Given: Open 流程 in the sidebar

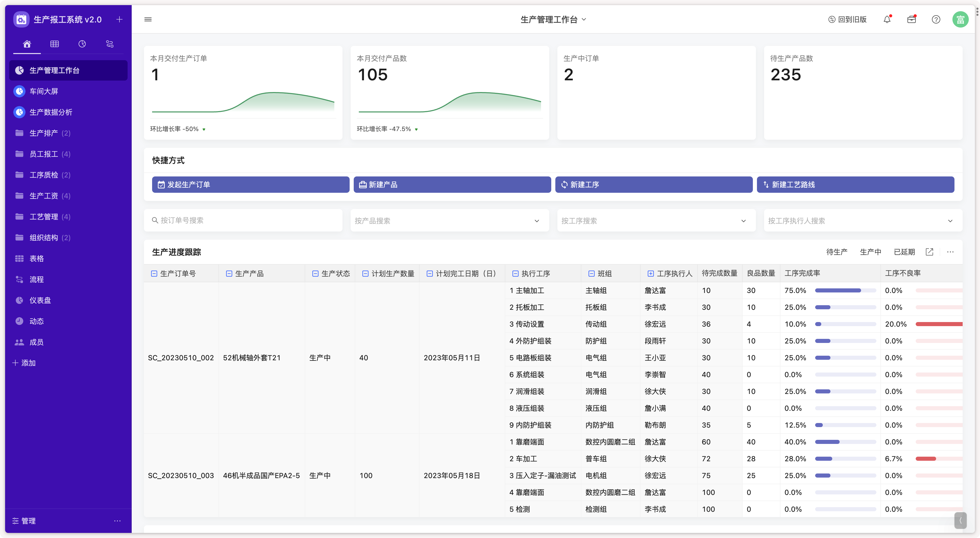Looking at the screenshot, I should 68,279.
